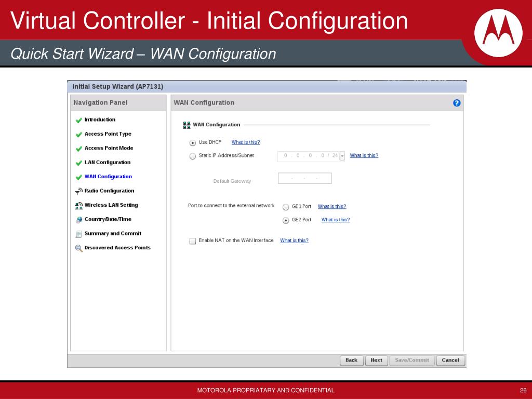Viewport: 532px width, 399px height.
Task: Open 'What is this?' link for GE1 Port
Action: point(332,206)
